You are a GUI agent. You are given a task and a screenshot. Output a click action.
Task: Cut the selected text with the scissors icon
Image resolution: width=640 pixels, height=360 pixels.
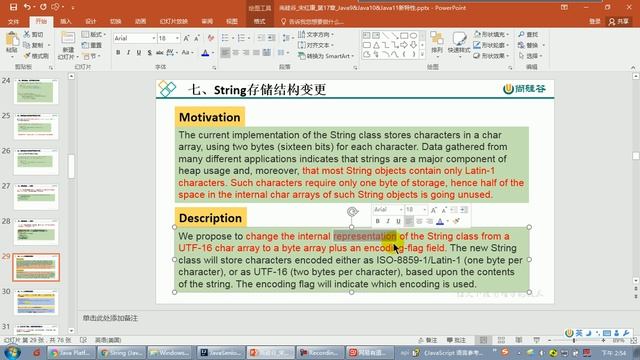[33, 34]
